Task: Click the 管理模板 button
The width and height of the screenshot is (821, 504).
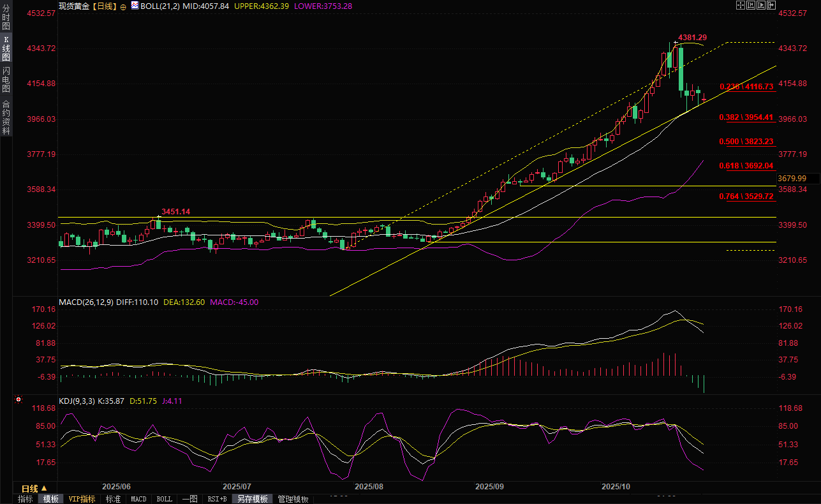Action: point(293,499)
